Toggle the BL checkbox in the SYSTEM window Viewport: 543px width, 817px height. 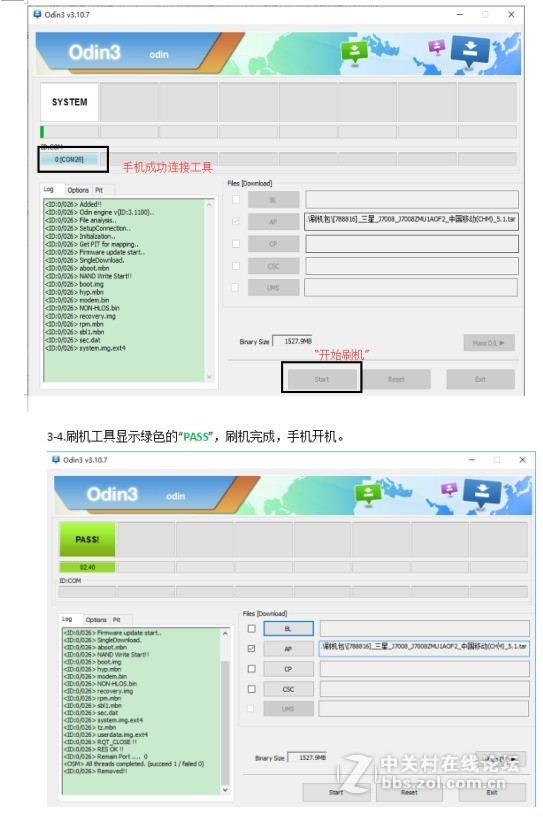236,200
